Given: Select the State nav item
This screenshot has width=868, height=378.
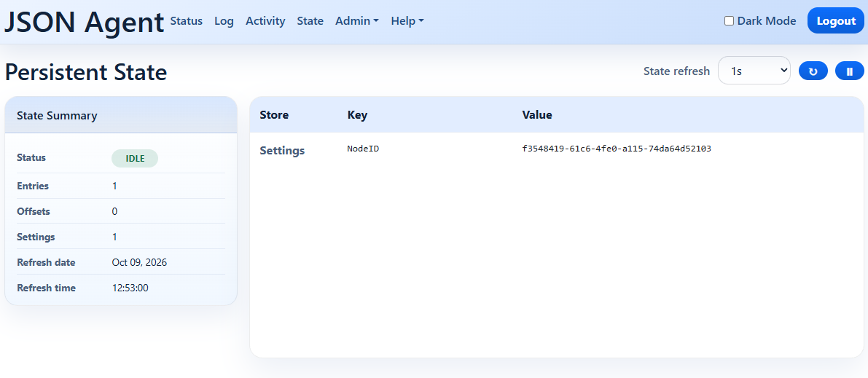Looking at the screenshot, I should tap(310, 21).
